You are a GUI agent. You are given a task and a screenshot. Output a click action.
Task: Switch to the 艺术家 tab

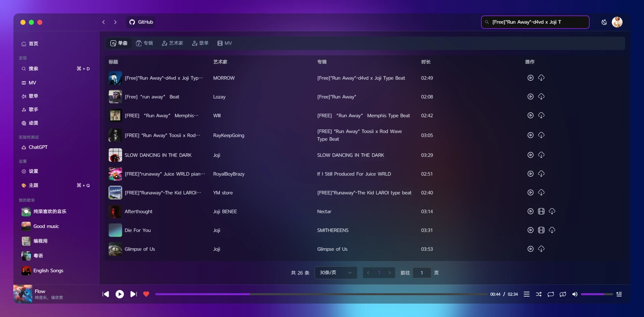coord(172,43)
